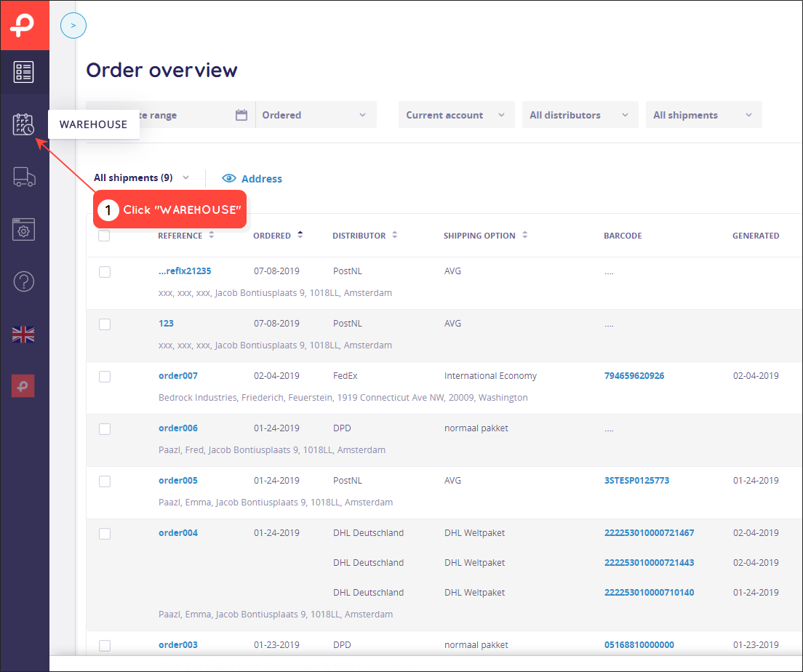Viewport: 803px width, 672px height.
Task: Open DPD barcode 05168810000000
Action: [639, 645]
